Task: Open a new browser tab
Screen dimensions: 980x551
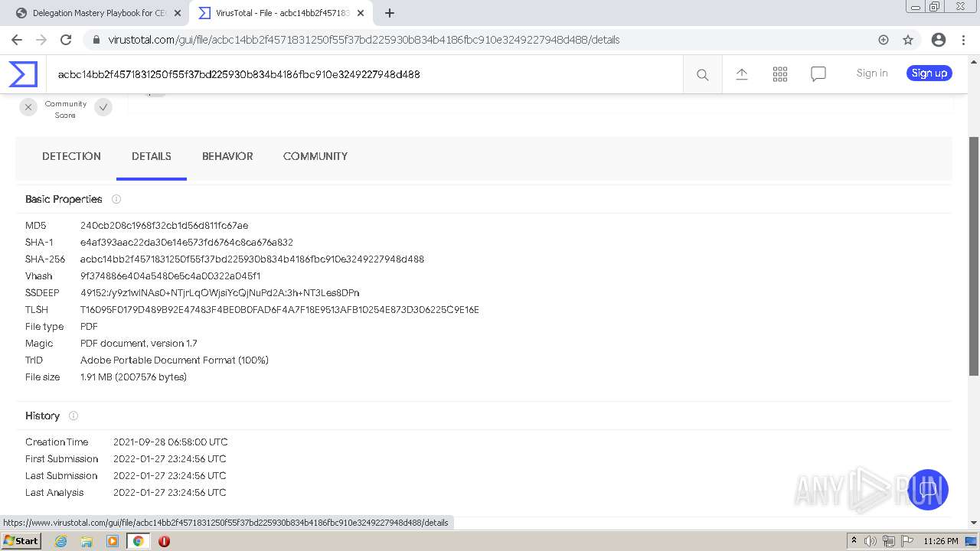Action: point(389,13)
